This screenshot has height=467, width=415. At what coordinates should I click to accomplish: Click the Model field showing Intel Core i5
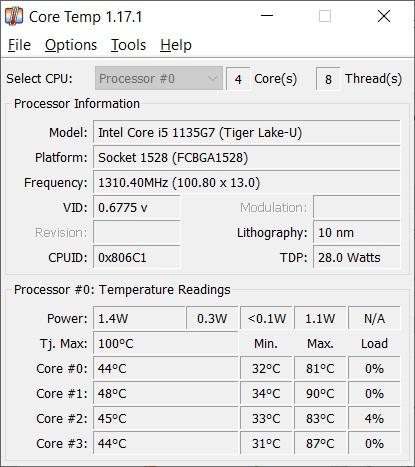(x=246, y=133)
